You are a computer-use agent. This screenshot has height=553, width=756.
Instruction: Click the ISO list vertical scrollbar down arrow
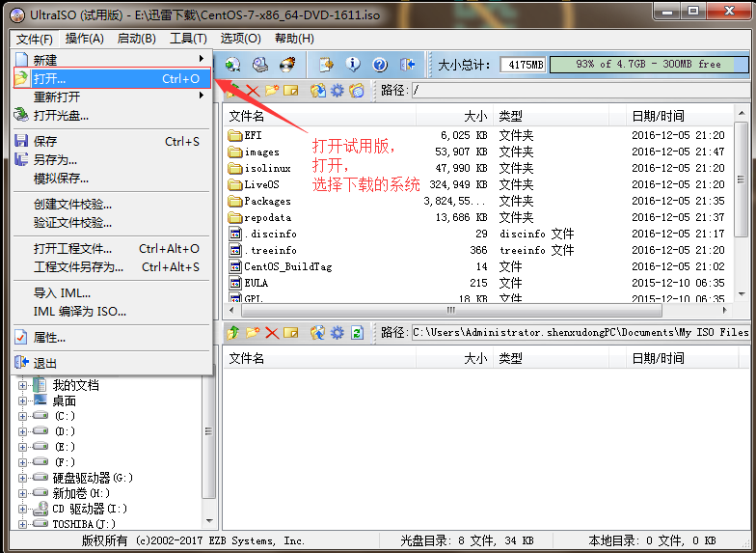(741, 294)
